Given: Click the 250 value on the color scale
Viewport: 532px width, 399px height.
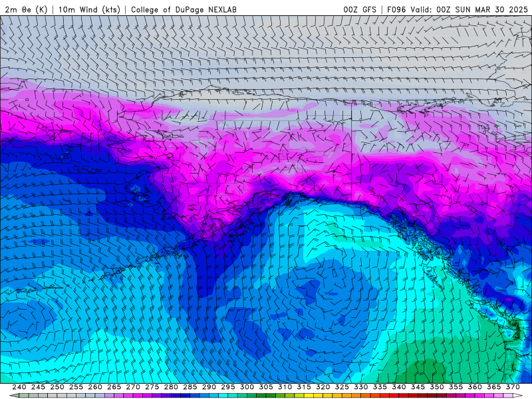Looking at the screenshot, I should 57,387.
